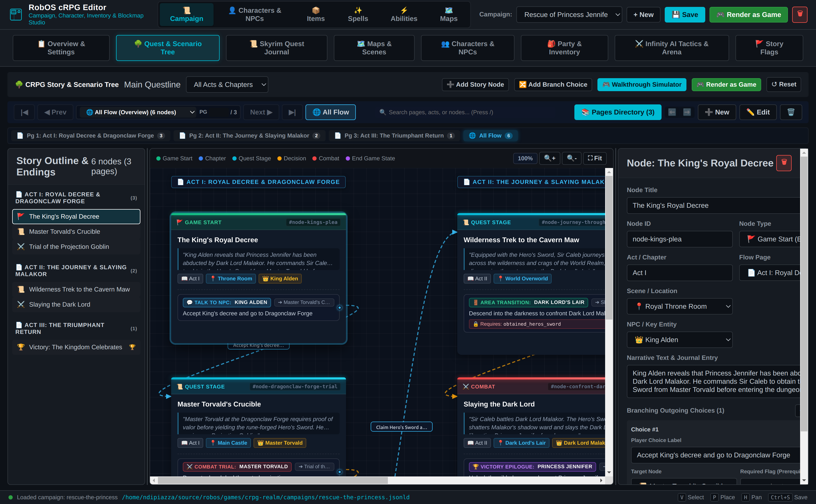Image resolution: width=816 pixels, height=504 pixels.
Task: Fit the flow canvas to view
Action: (595, 158)
